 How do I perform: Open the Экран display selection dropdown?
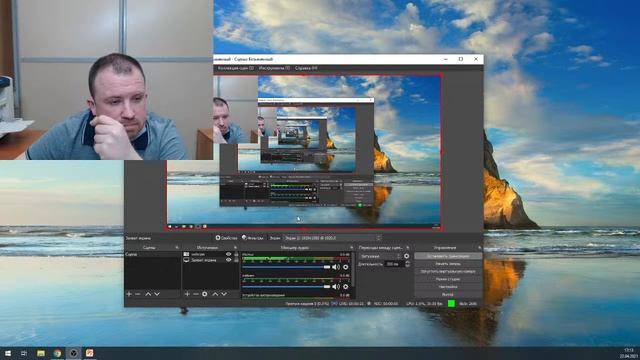332,238
